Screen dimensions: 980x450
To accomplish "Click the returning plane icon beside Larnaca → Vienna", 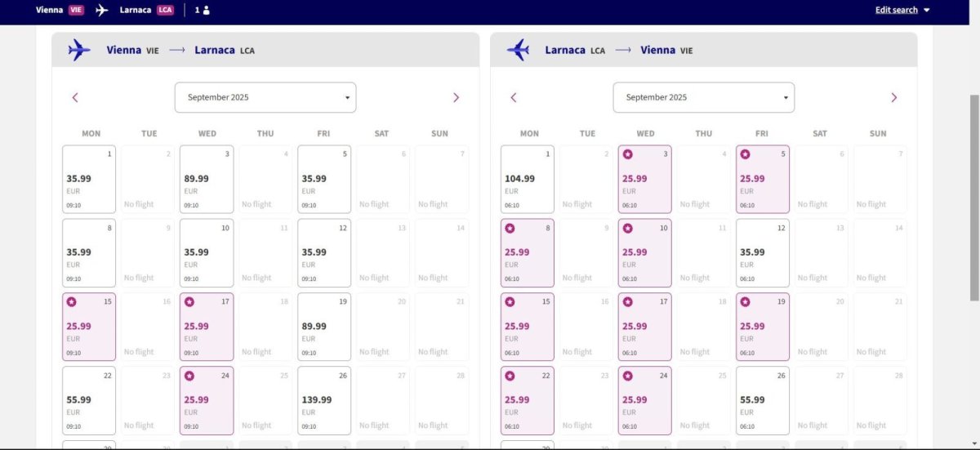I will pos(518,50).
